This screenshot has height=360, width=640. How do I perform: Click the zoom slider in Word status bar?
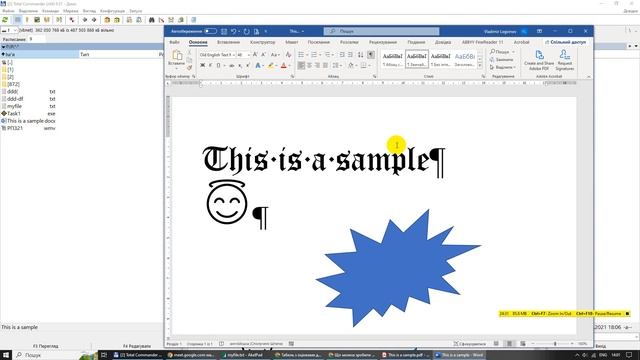tap(555, 344)
